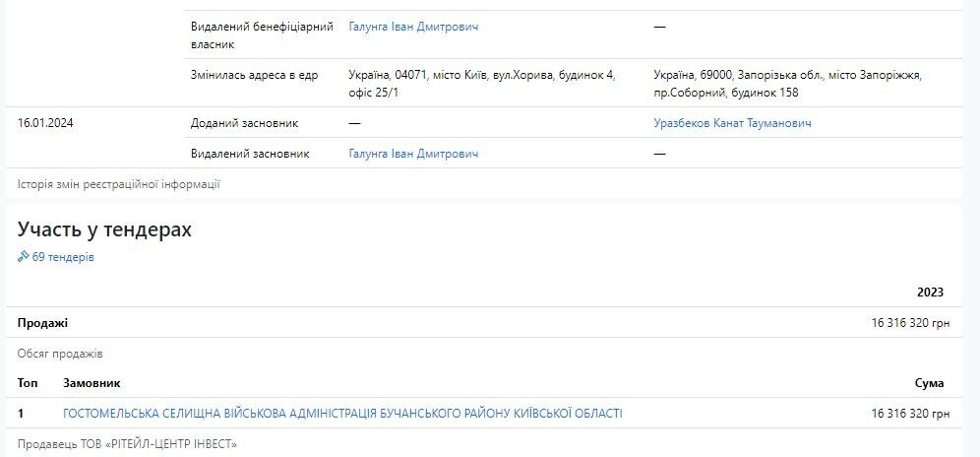Click the Обсяг продажів caption
980x457 pixels.
point(60,354)
